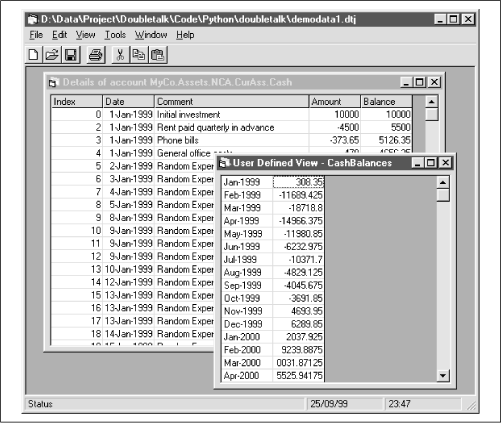Screen dimensions: 502x424
Task: Click the balance cell 5500
Action: (x=387, y=127)
